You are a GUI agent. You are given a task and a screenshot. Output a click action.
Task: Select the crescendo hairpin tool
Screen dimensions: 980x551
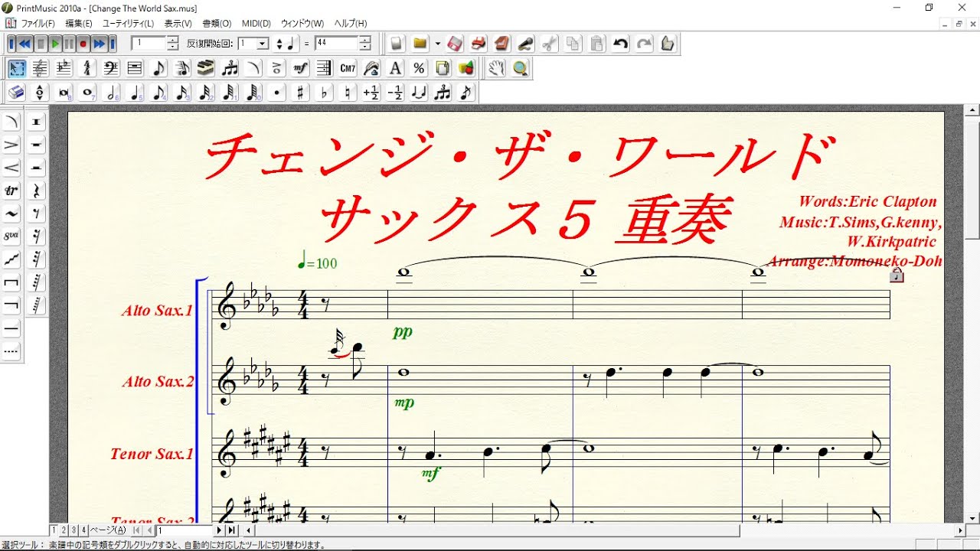[11, 168]
